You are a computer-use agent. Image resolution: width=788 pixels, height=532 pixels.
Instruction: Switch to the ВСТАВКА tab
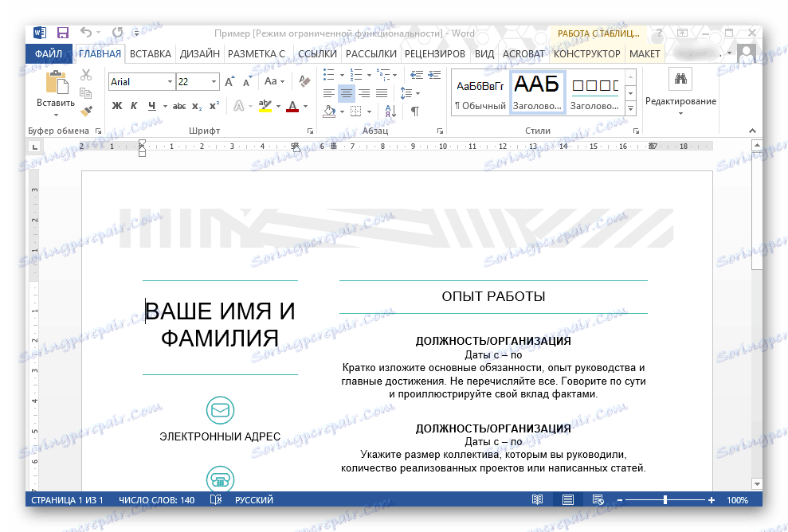tap(151, 53)
